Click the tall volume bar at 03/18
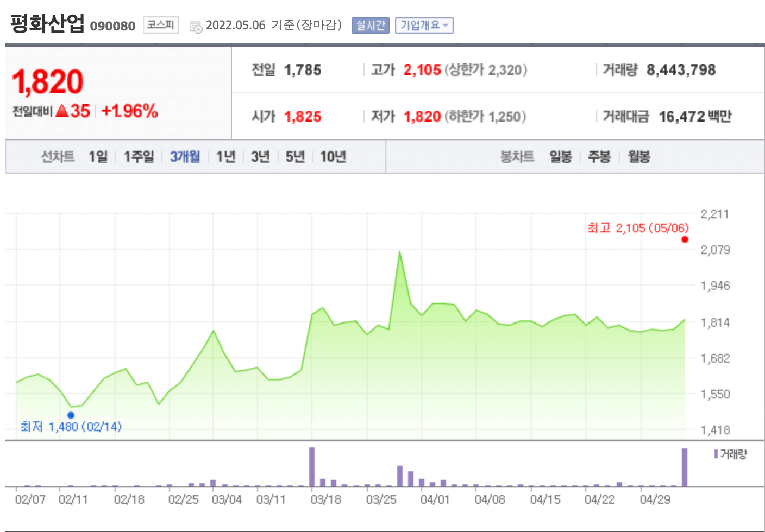This screenshot has height=532, width=765. point(312,467)
